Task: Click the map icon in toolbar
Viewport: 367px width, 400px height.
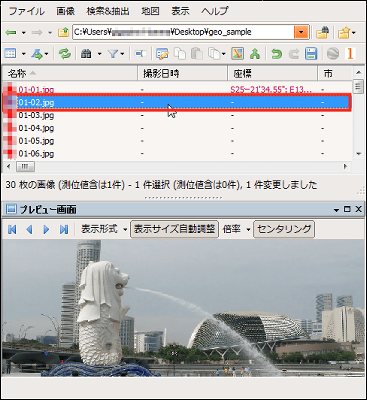Action: [237, 53]
